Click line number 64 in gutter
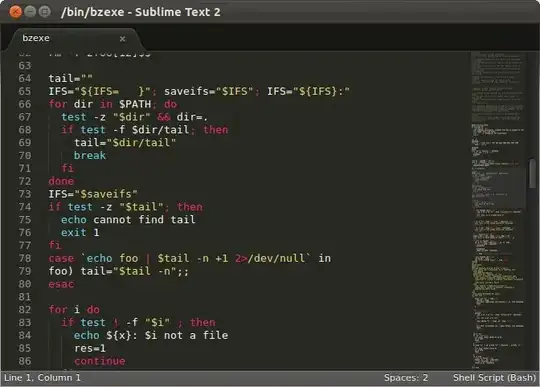The height and width of the screenshot is (387, 540). [x=24, y=79]
